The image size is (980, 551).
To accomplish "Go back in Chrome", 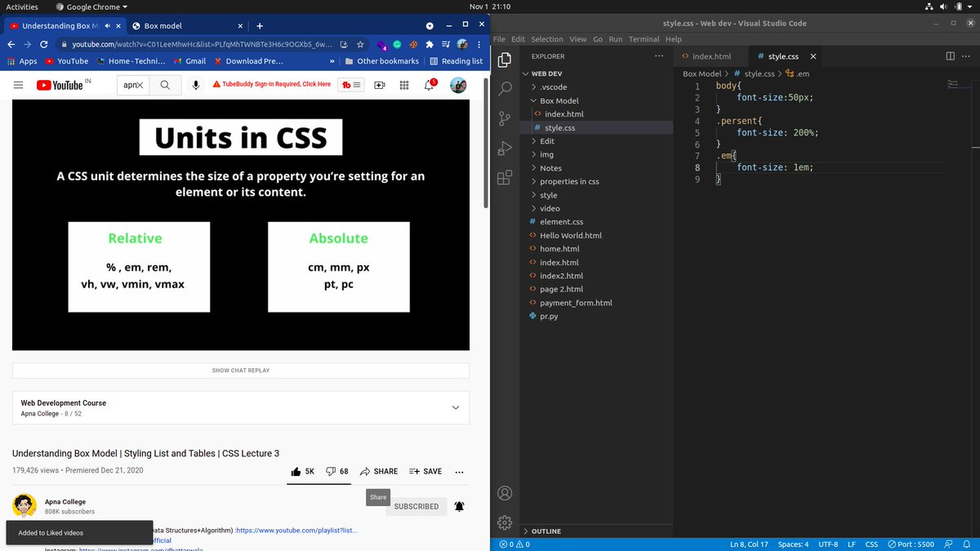I will point(11,44).
